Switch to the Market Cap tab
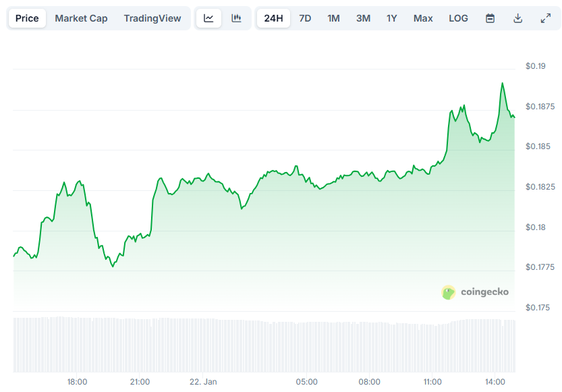 click(x=81, y=18)
